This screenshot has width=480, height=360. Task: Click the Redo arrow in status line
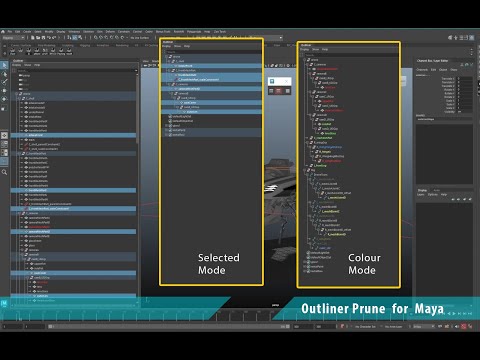pyautogui.click(x=53, y=38)
